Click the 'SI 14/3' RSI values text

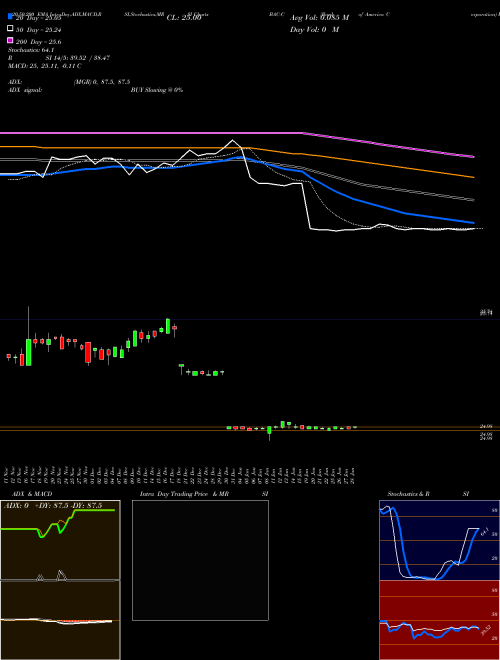78,58
